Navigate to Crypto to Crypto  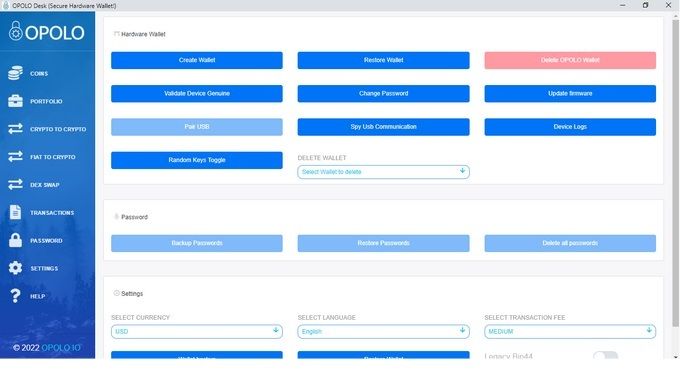tap(58, 129)
